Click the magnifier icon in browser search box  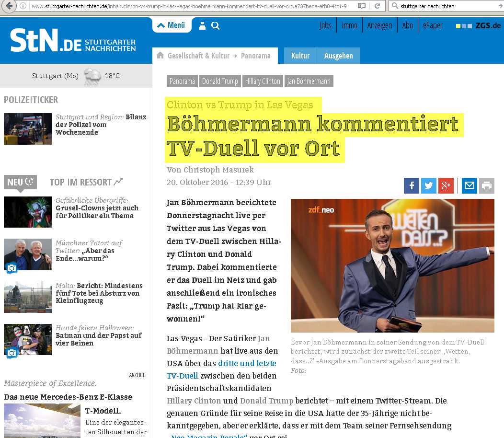395,6
